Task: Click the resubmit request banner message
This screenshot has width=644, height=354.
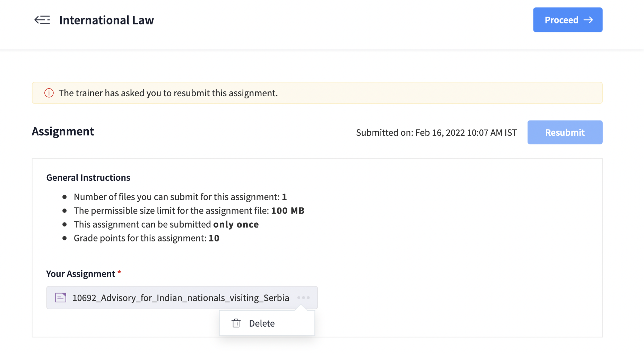Action: tap(168, 93)
